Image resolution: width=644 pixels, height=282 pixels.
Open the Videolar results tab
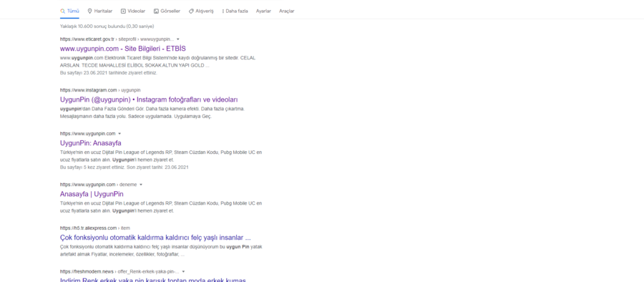coord(133,11)
